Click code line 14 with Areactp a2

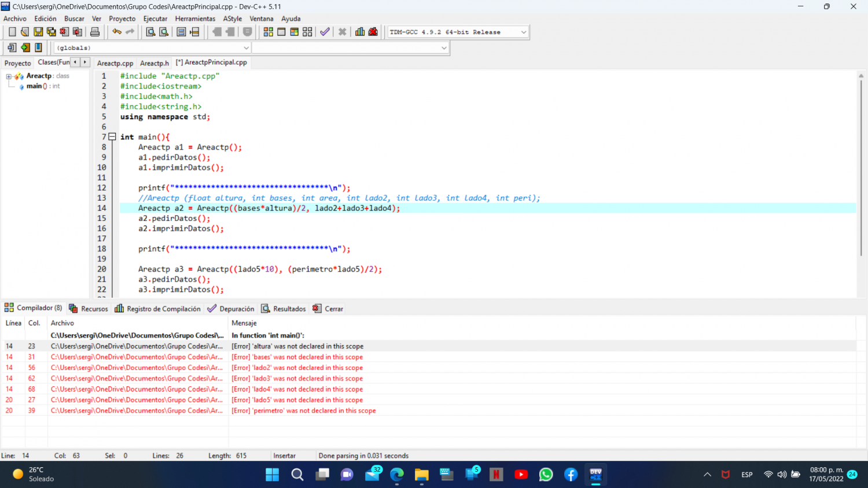[x=488, y=208]
